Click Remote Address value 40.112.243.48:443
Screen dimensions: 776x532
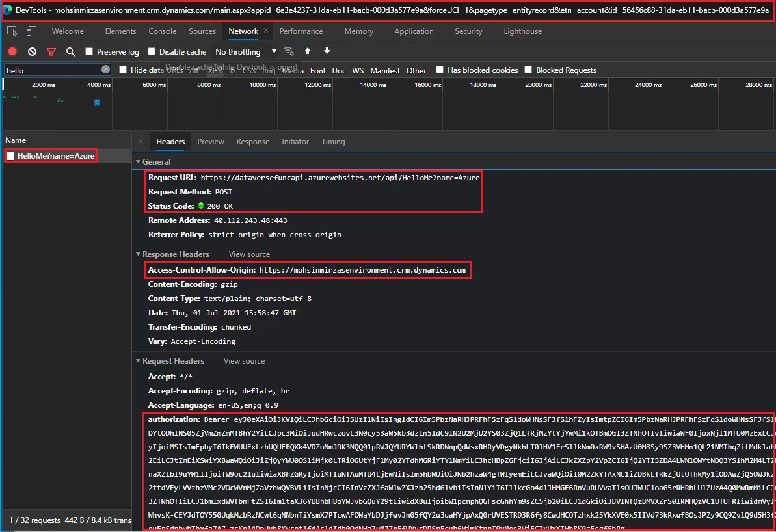(x=250, y=220)
